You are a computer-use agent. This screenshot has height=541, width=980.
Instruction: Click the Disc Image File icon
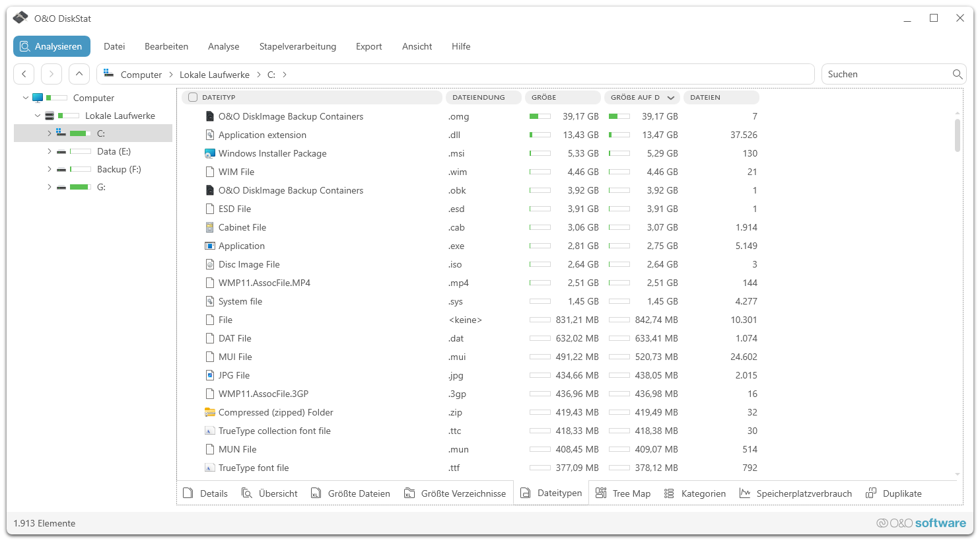[x=210, y=264]
